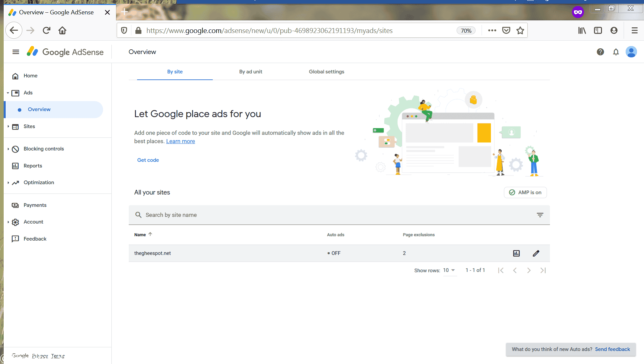
Task: Open a new browser tab
Action: point(124,12)
